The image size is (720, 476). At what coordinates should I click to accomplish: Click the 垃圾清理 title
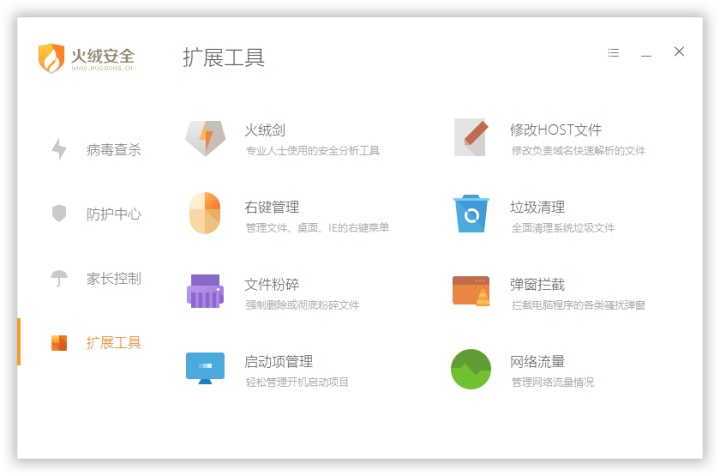coord(537,207)
